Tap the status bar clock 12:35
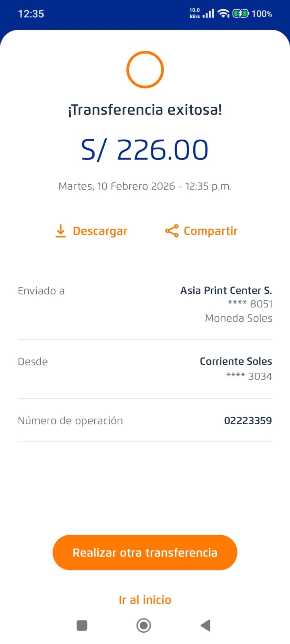This screenshot has height=644, width=290. [31, 14]
